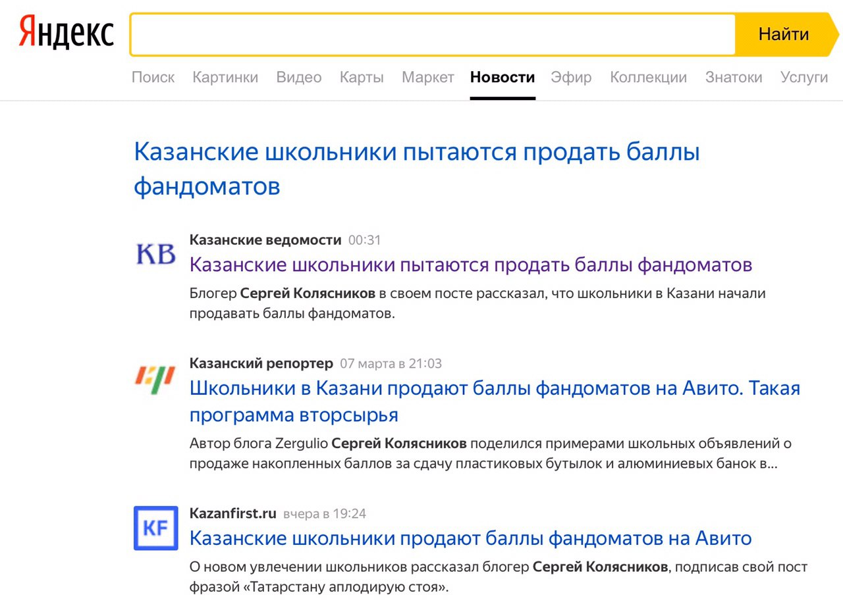843x616 pixels.
Task: Open headline 'Казанские школьники продают баллы фандоматов на Авито'
Action: [x=471, y=538]
